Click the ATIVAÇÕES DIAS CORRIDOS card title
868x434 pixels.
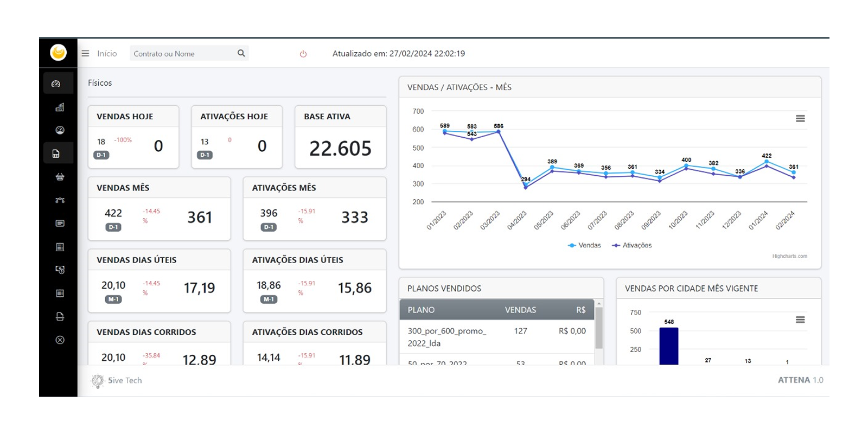[307, 332]
